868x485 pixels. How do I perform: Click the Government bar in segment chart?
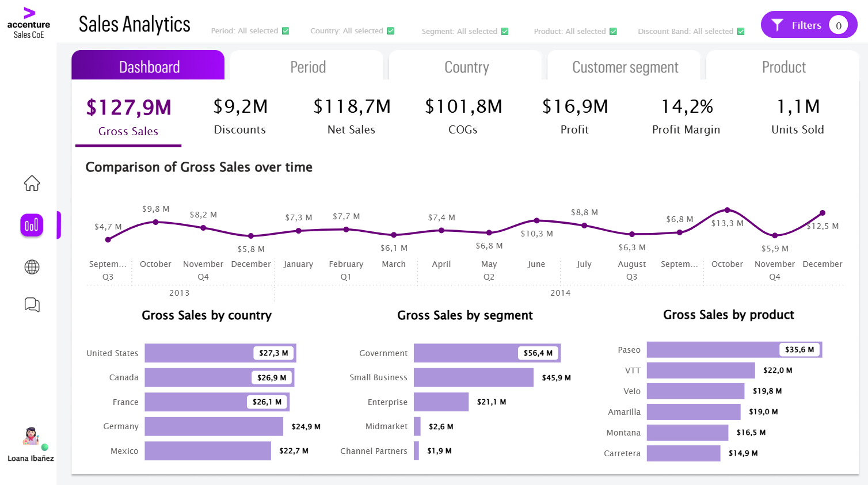pyautogui.click(x=488, y=353)
